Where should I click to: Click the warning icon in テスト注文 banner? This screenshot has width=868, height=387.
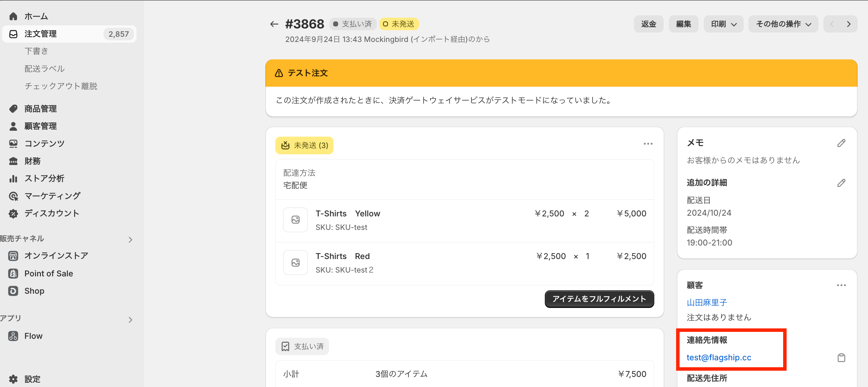(279, 73)
